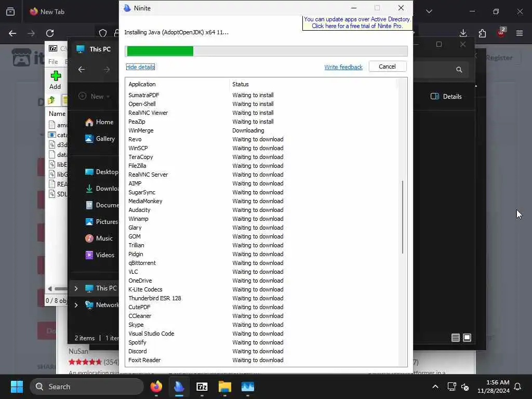This screenshot has width=532, height=399.
Task: Select the Thunderbird ESR 128 row
Action: 261,298
